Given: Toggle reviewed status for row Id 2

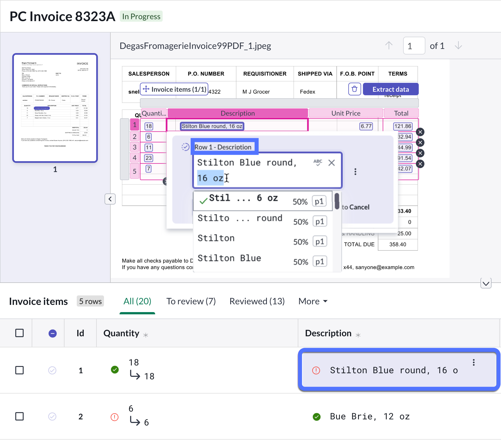Looking at the screenshot, I should tap(52, 416).
